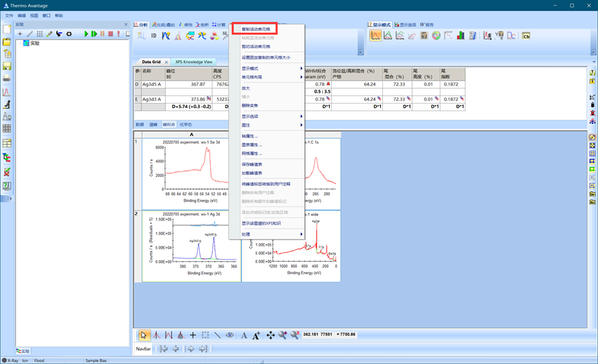Click the 峰拟合 tab above the plots
The image size is (598, 364).
[169, 125]
